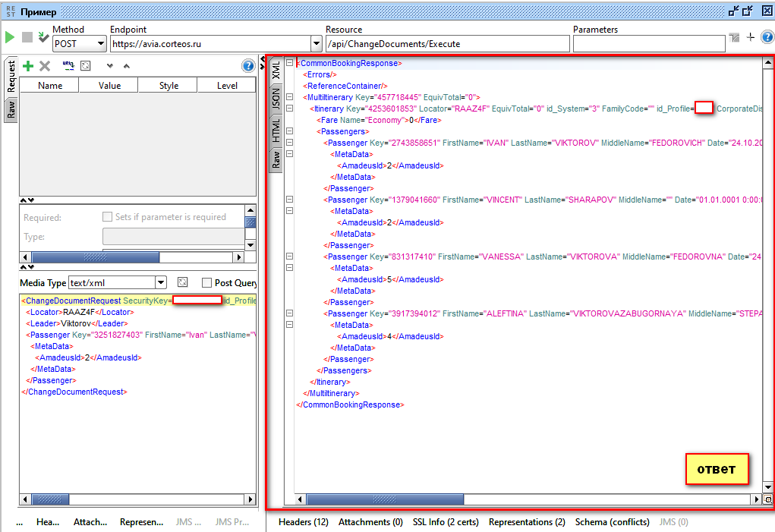Click the add assertion checkmark icon
The image size is (775, 532).
(43, 37)
